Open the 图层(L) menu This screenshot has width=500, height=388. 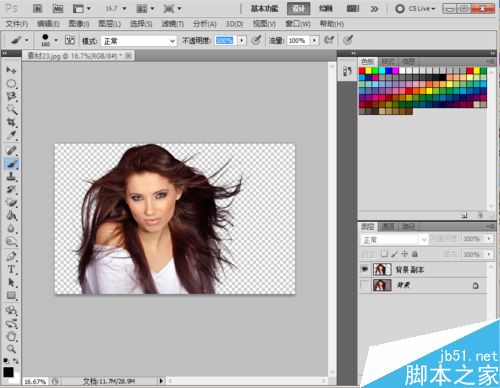109,24
